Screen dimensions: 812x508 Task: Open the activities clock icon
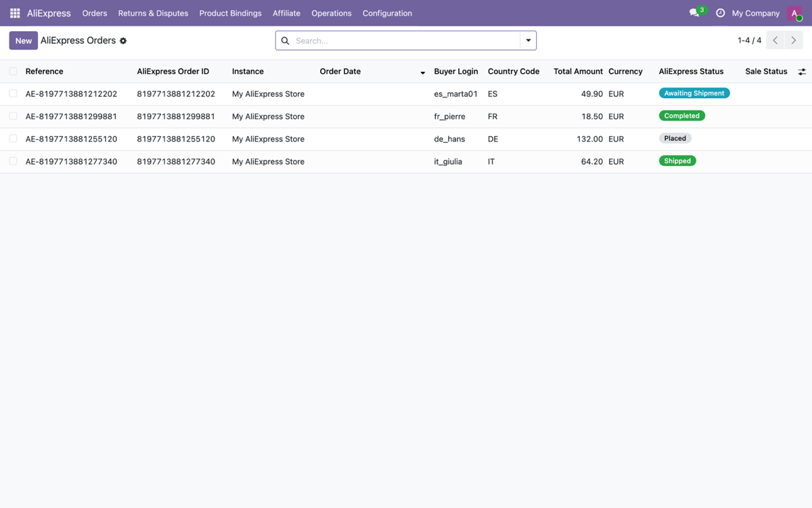click(720, 13)
